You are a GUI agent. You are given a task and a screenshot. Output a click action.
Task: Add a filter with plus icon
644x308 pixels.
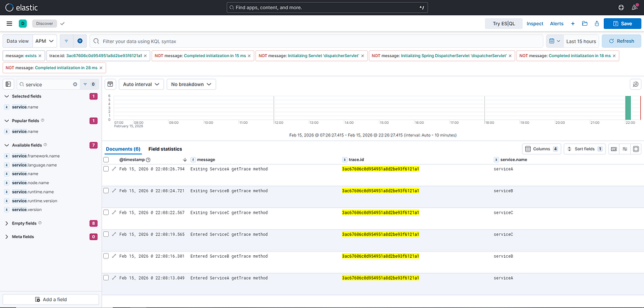point(80,41)
